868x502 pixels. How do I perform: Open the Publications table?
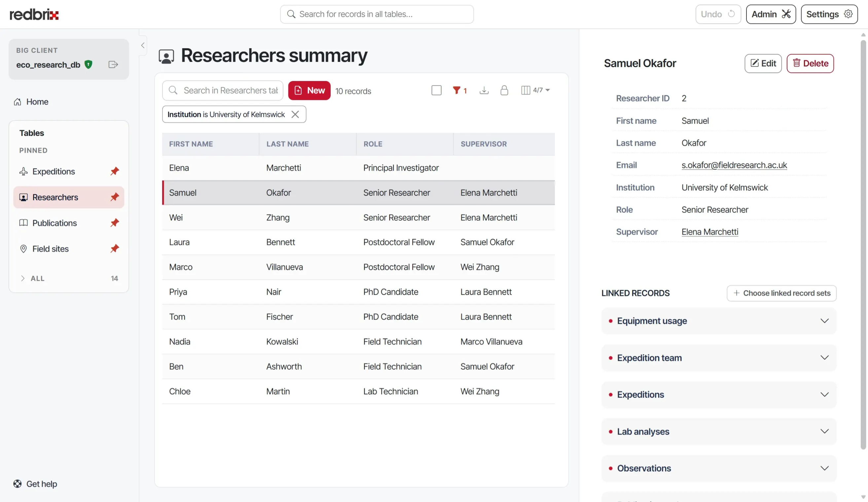pyautogui.click(x=54, y=223)
